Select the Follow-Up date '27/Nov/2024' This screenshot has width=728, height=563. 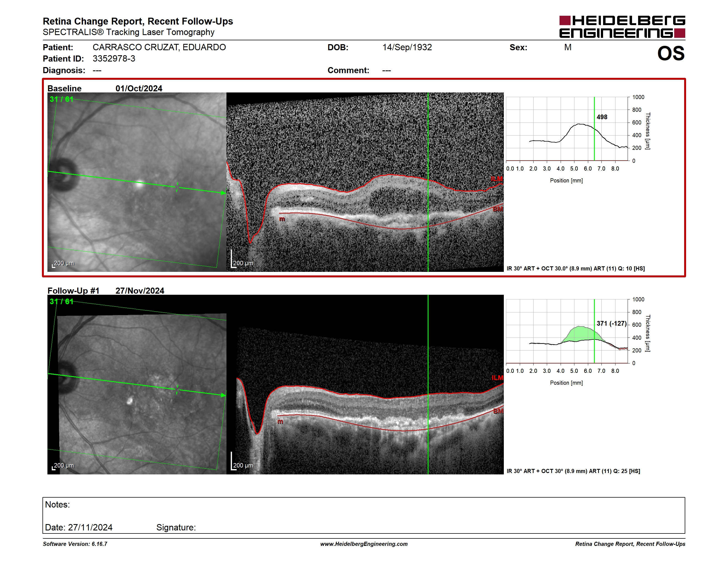pos(140,291)
